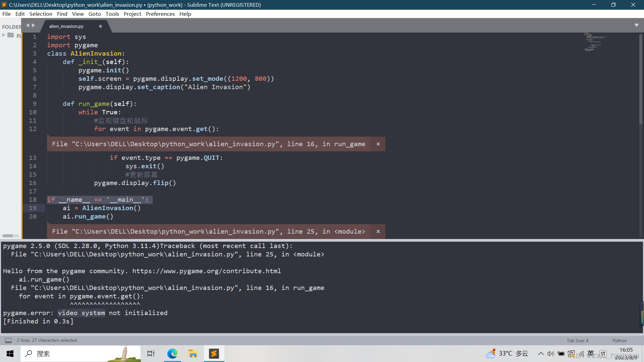Open the tab overflow dropdown arrow

[637, 25]
